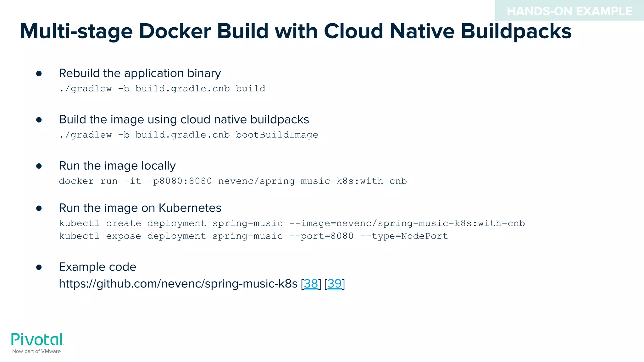Click the gradlew bootBuildImage command line
The image size is (644, 362).
189,135
